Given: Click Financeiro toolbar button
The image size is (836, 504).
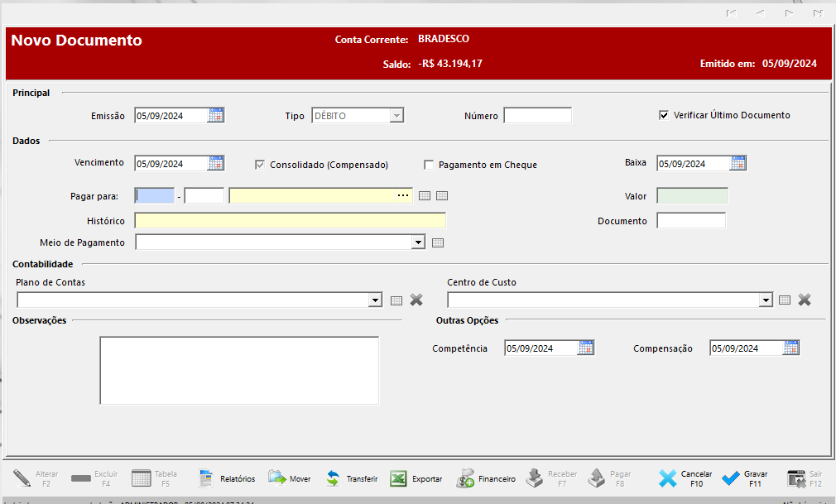Looking at the screenshot, I should (486, 478).
